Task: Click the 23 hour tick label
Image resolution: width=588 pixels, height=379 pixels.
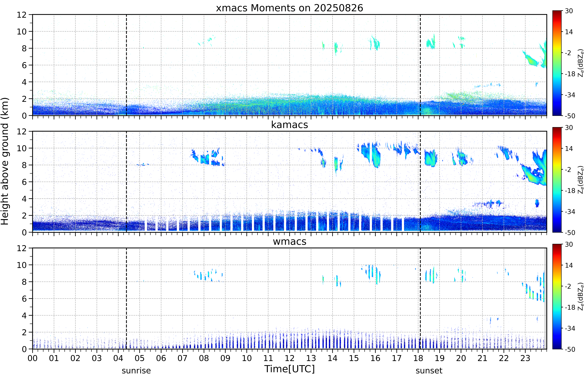Action: [x=525, y=358]
